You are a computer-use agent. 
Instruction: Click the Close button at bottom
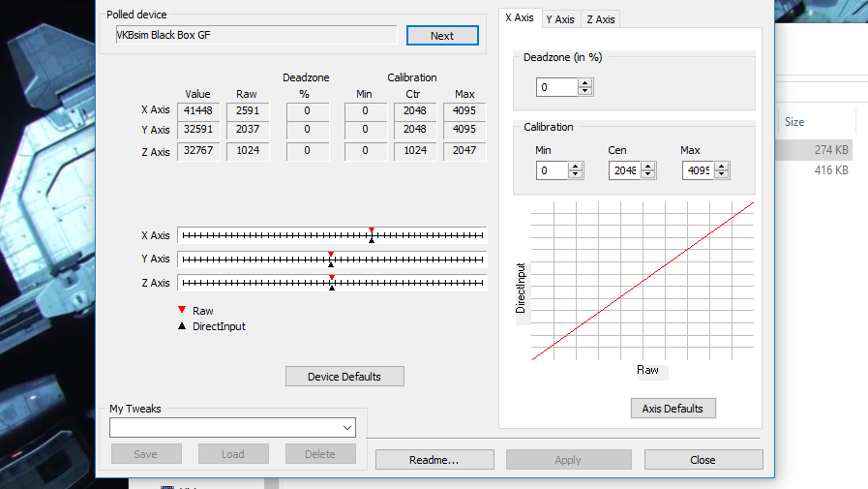click(x=703, y=460)
